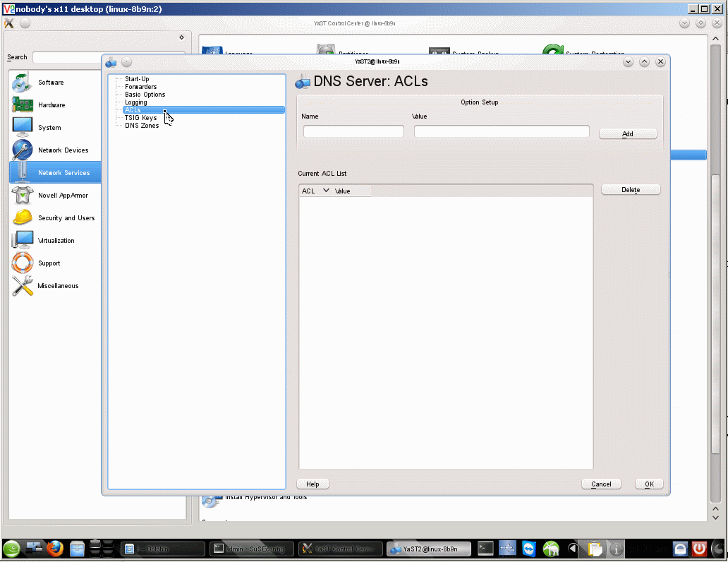
Task: Open the file manager icon in the panel
Action: pyautogui.click(x=77, y=549)
